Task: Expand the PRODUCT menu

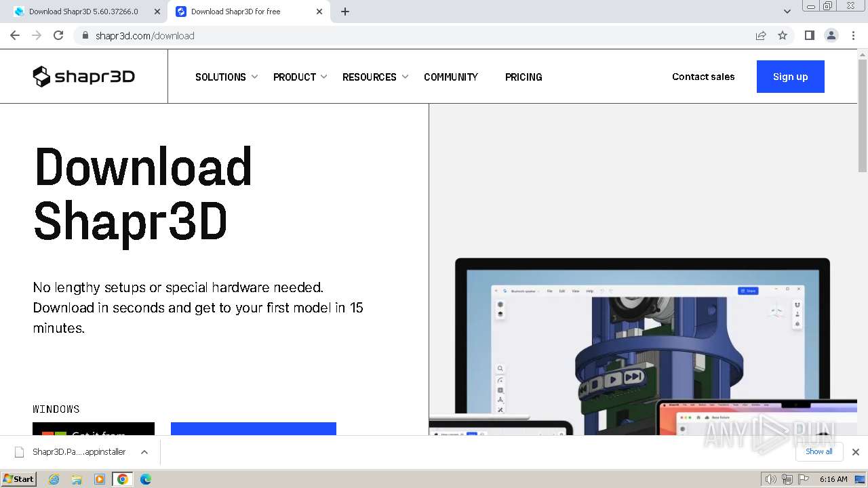Action: pos(300,77)
